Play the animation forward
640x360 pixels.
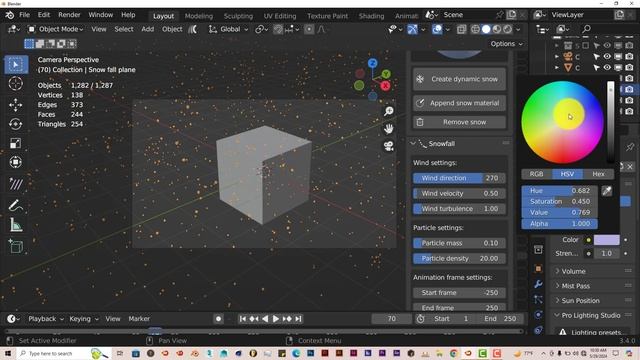click(x=276, y=319)
